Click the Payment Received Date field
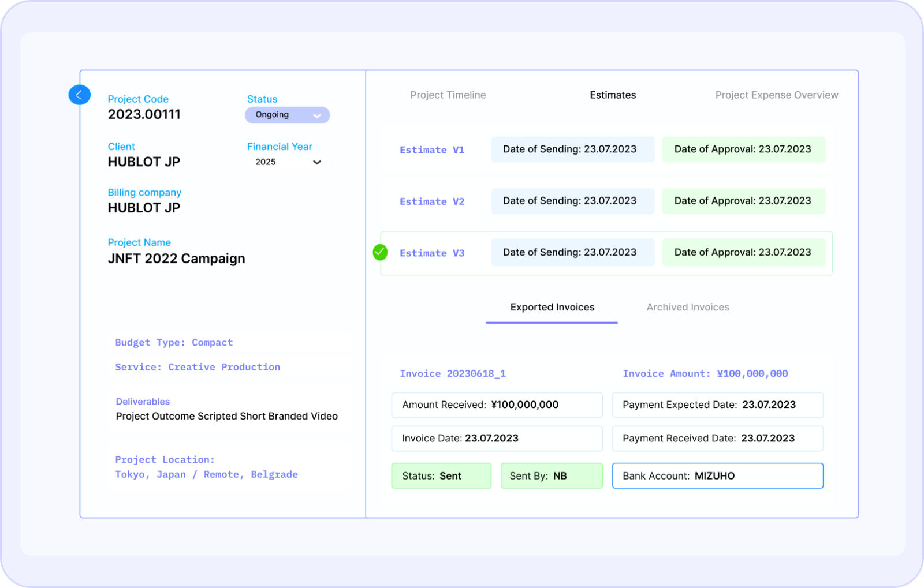The image size is (924, 588). 717,439
